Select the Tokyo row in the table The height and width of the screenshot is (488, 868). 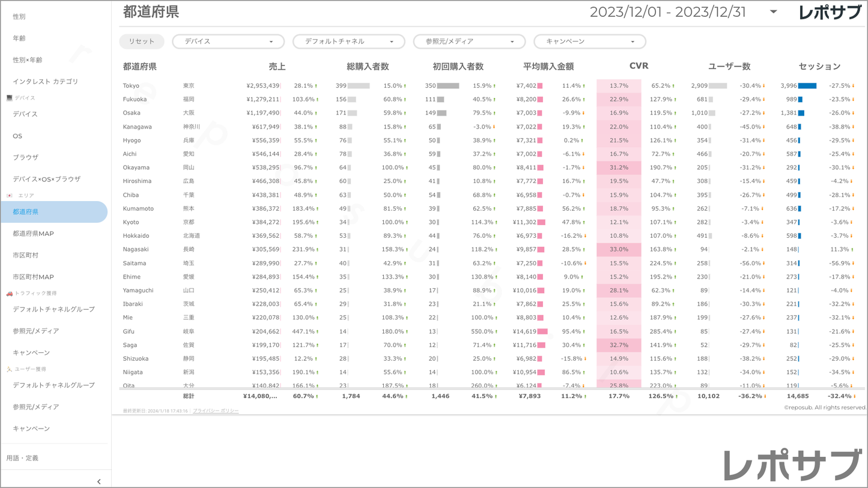[131, 86]
